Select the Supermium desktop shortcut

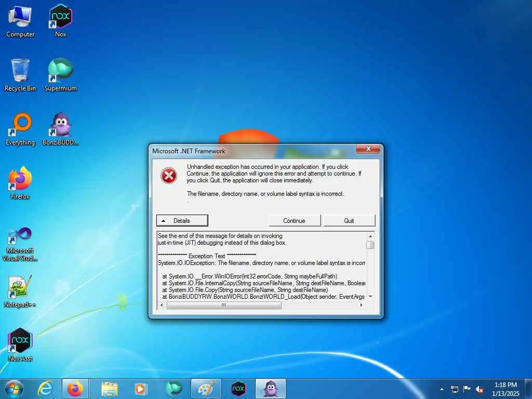(61, 75)
